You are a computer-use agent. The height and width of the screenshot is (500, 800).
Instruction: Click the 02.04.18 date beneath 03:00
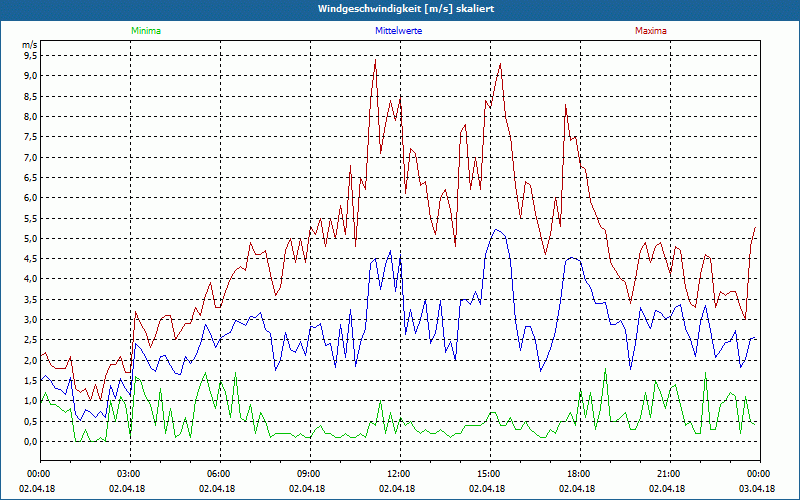pos(127,489)
